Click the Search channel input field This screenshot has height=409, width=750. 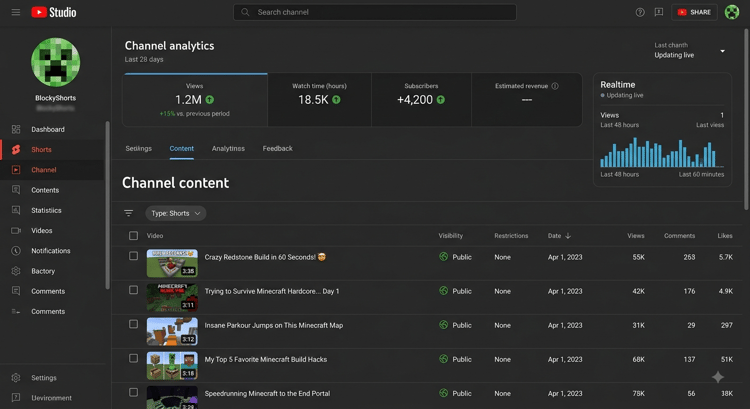pyautogui.click(x=375, y=12)
